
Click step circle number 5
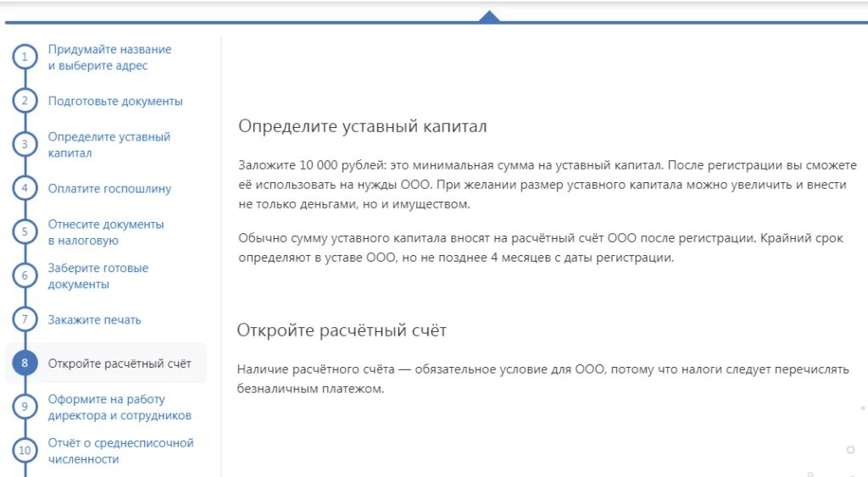click(x=25, y=232)
